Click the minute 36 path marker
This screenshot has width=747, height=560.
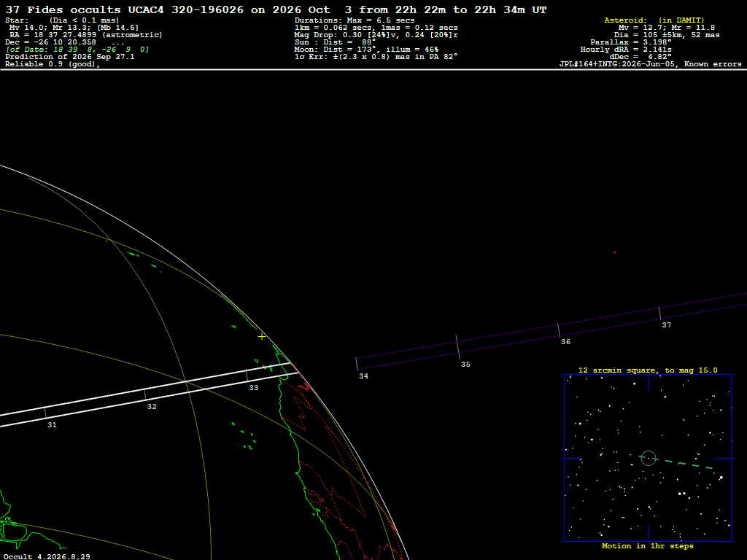coord(559,330)
